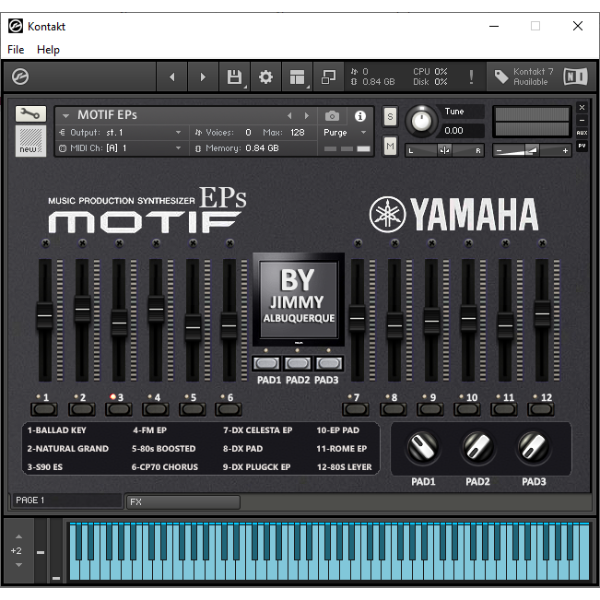Viewport: 600px width, 600px height.
Task: Enable sound button 8
Action: (393, 409)
